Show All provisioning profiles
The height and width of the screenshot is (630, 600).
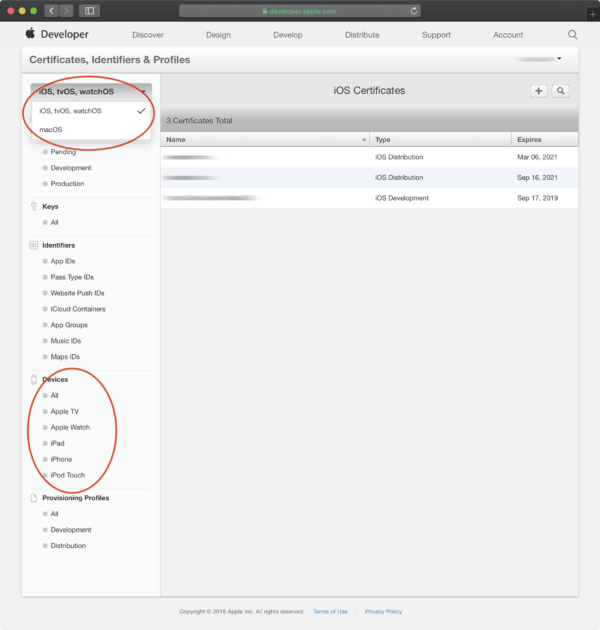pos(54,514)
